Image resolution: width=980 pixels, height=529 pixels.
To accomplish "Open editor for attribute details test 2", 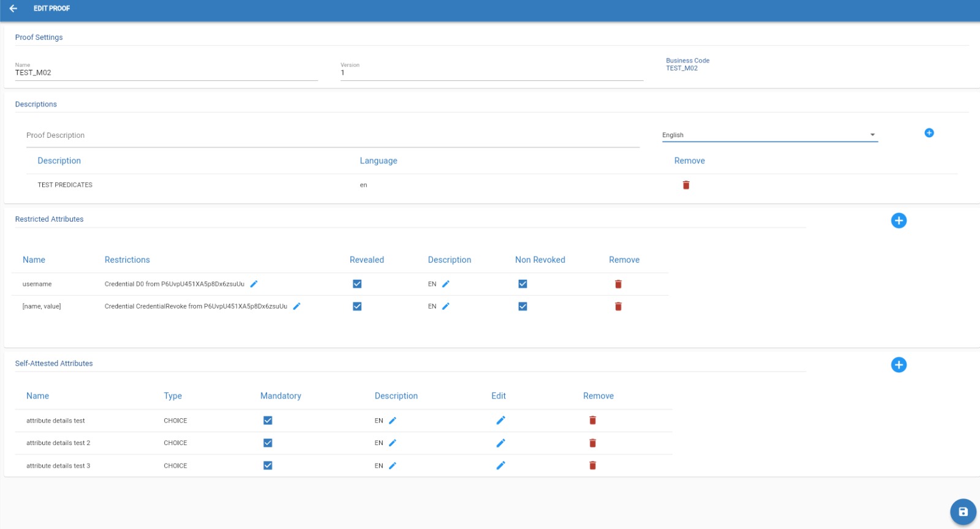I will click(500, 443).
